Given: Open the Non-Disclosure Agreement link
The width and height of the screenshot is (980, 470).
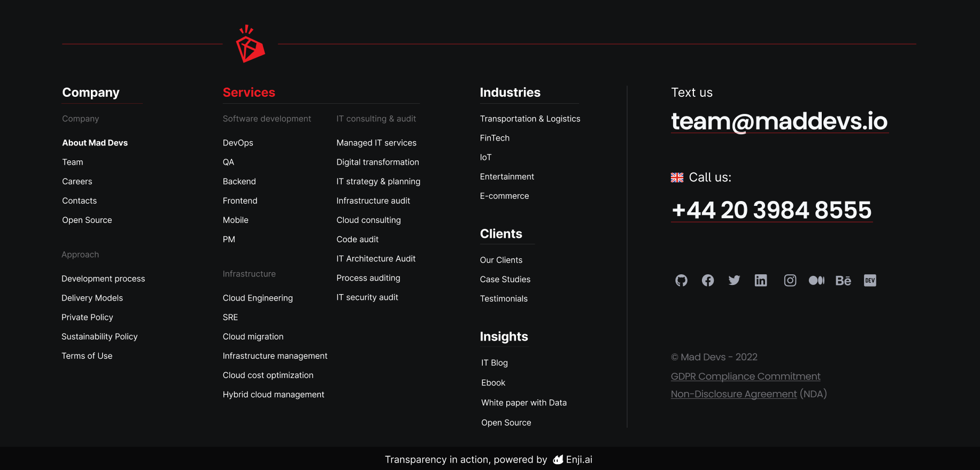Looking at the screenshot, I should (734, 394).
